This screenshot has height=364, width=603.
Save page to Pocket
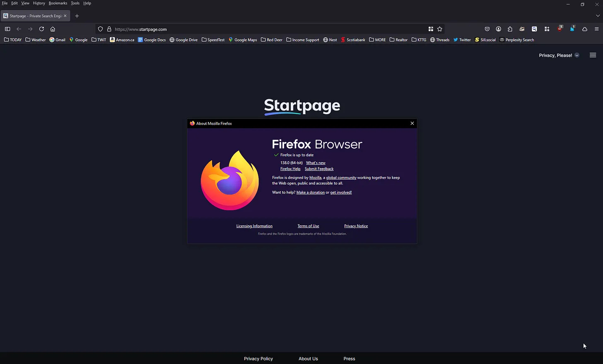click(487, 29)
